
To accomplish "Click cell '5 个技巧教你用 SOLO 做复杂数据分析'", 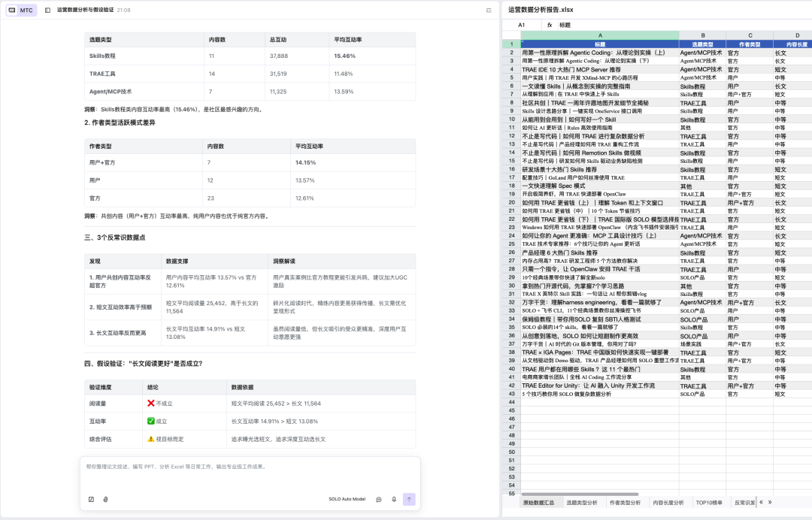I will pyautogui.click(x=600, y=394).
